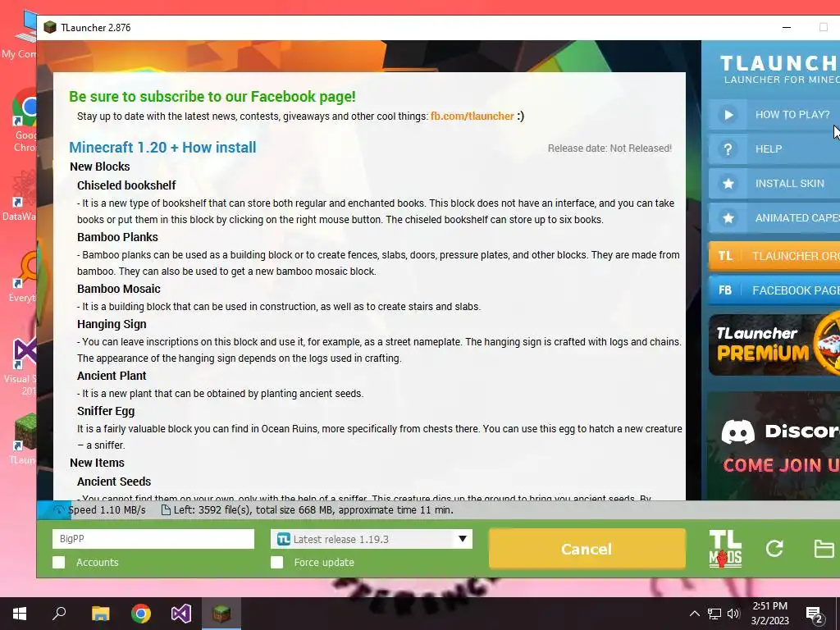This screenshot has height=630, width=840.
Task: Open the TLauncher Premium banner
Action: 774,345
